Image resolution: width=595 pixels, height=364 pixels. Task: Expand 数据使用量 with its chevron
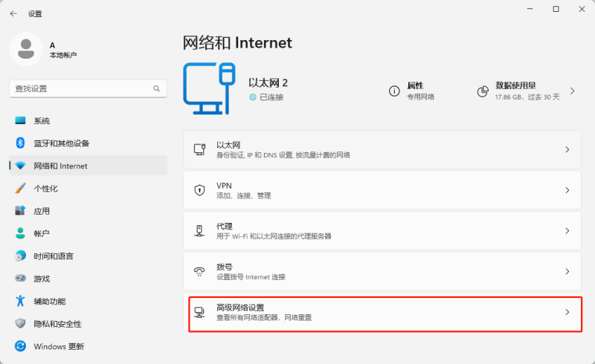tap(572, 91)
